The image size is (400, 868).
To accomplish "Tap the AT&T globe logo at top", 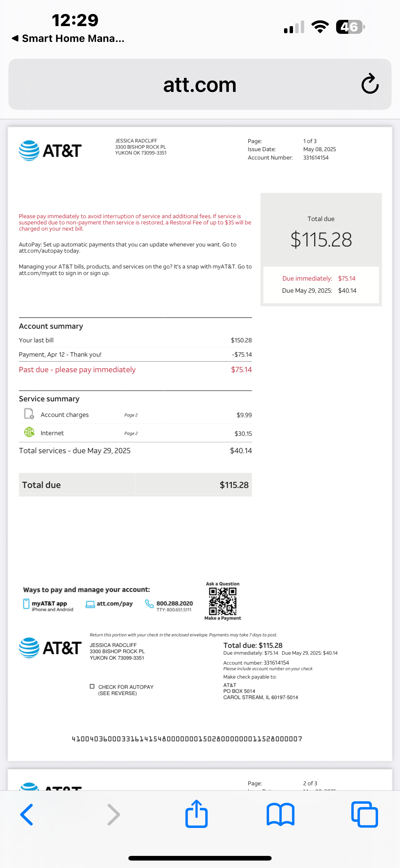I will point(29,151).
